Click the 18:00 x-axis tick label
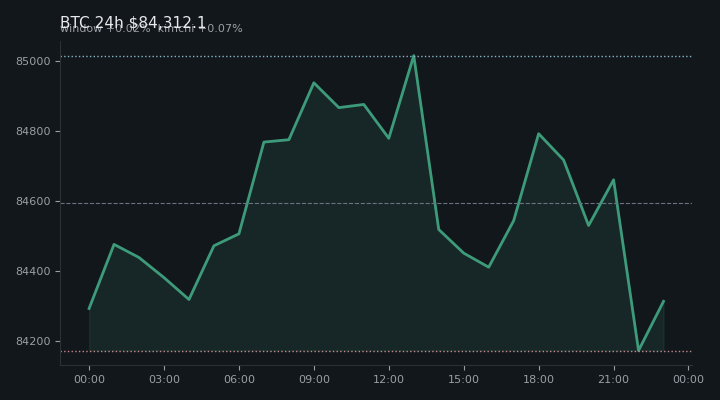The width and height of the screenshot is (720, 400). coord(539,379)
